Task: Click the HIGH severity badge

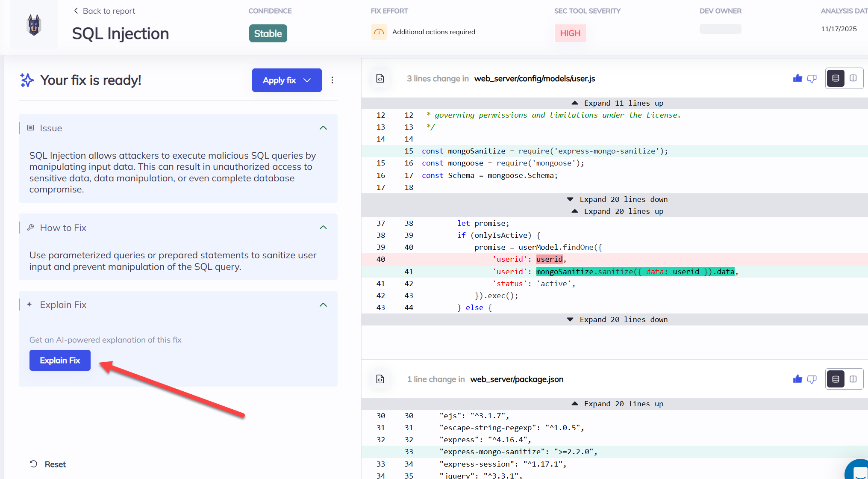Action: pyautogui.click(x=570, y=33)
